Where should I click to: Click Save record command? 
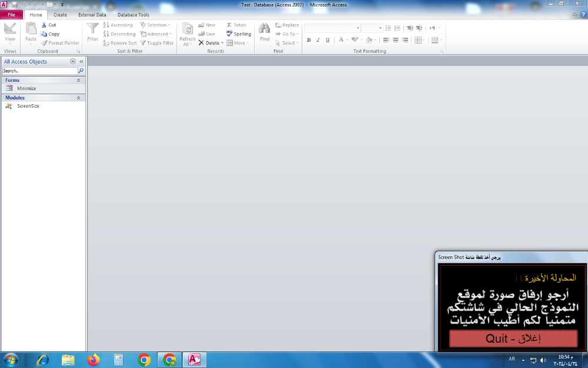[x=206, y=34]
